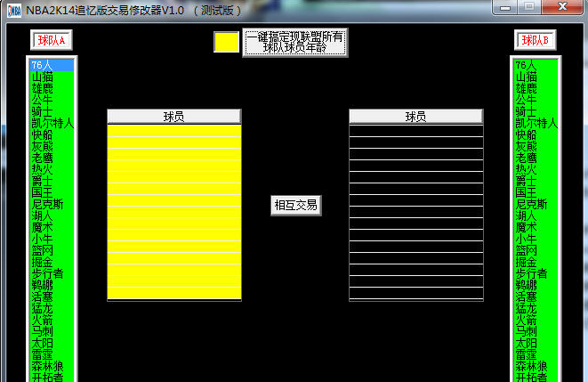Select 公牛 in the Team B list
The height and width of the screenshot is (382, 588).
[x=536, y=101]
